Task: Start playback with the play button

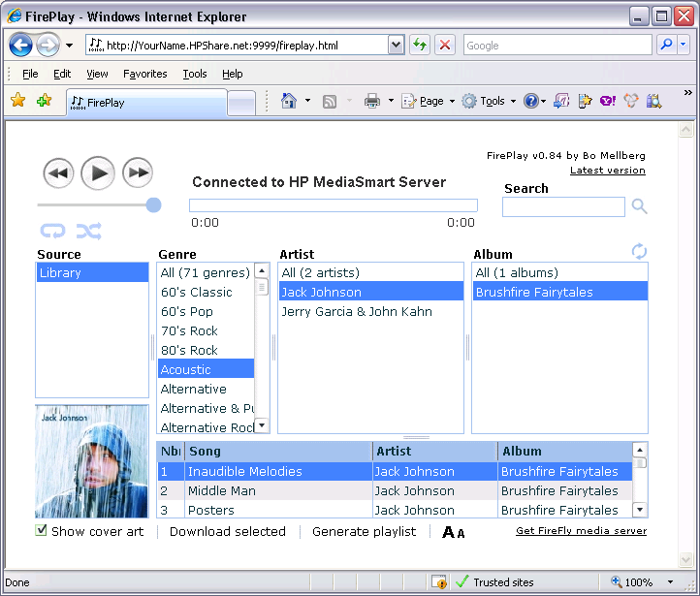Action: tap(98, 173)
